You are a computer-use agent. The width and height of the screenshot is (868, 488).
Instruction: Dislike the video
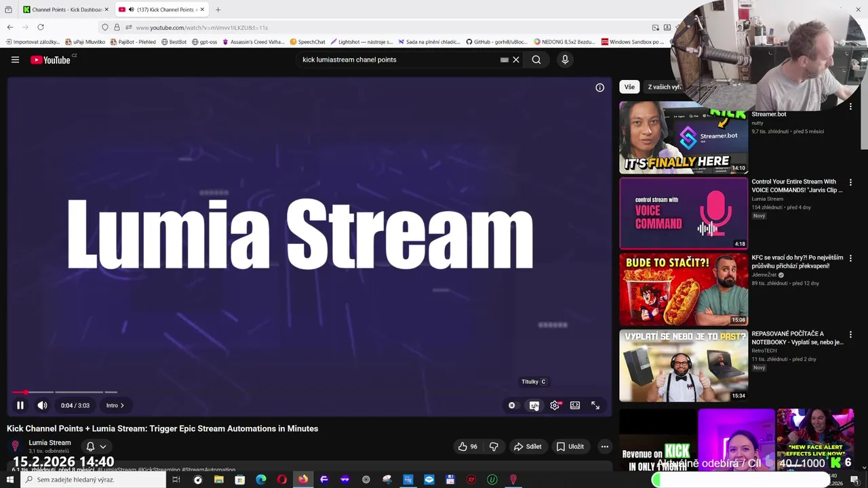[x=494, y=447]
